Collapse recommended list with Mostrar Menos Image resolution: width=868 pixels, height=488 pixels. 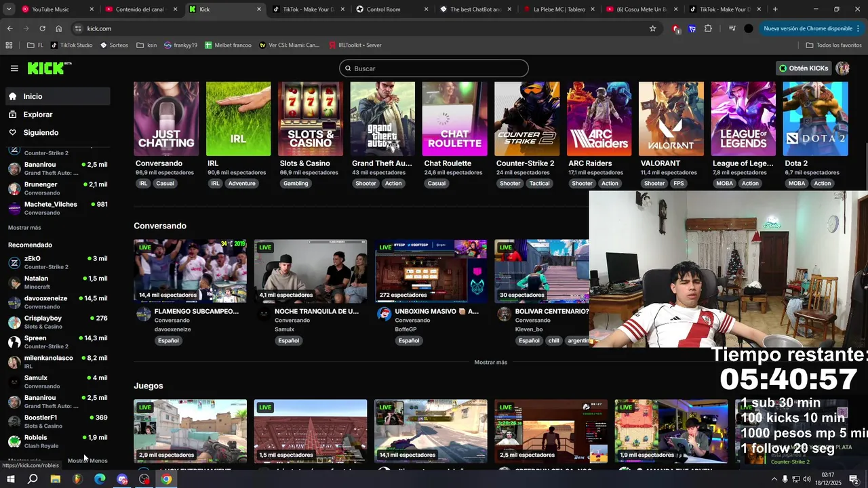click(87, 461)
